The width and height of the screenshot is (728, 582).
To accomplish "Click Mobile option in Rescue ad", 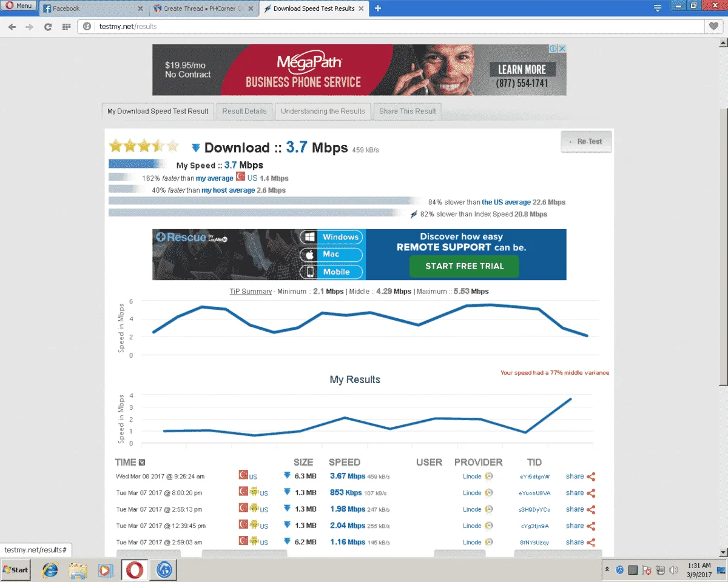I will pos(331,272).
